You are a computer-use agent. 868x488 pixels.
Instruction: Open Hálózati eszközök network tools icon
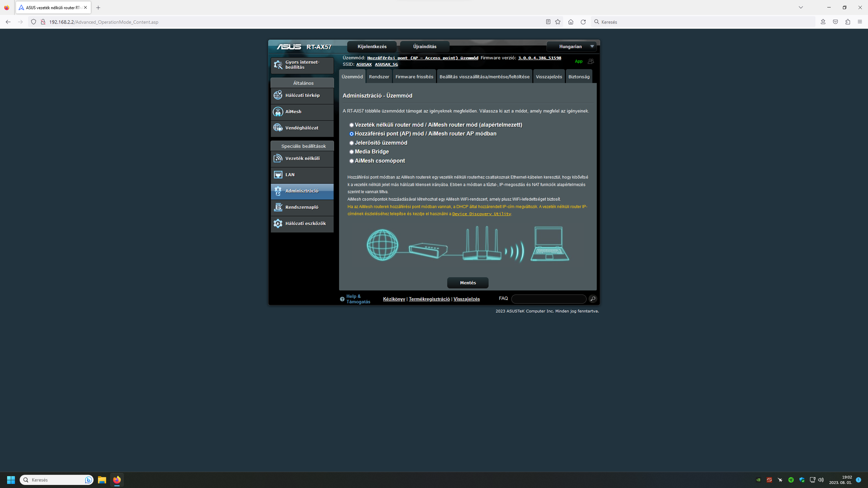(x=278, y=224)
